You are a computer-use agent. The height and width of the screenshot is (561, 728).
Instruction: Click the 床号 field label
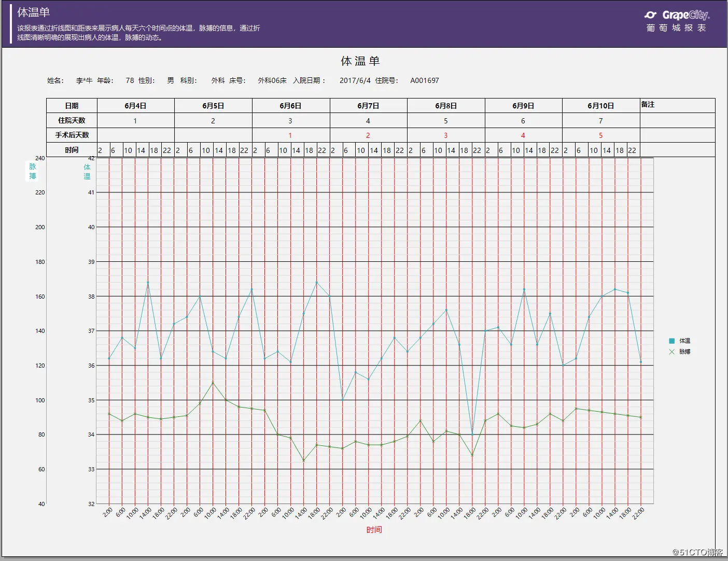coord(237,80)
